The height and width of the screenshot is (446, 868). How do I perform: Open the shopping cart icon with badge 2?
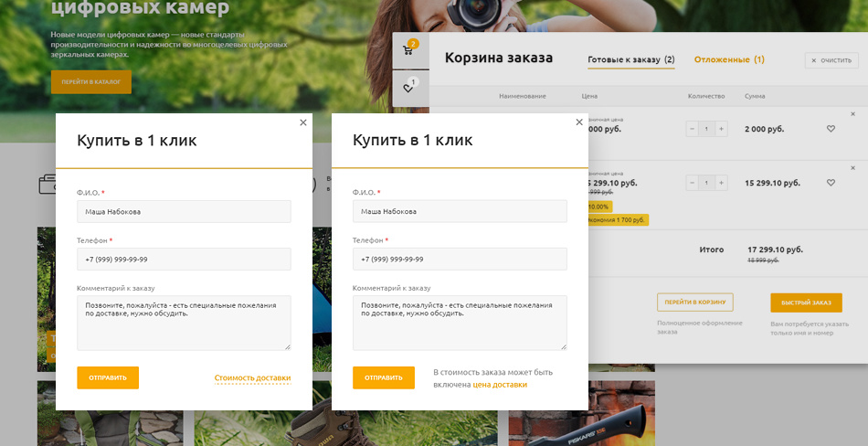(408, 50)
